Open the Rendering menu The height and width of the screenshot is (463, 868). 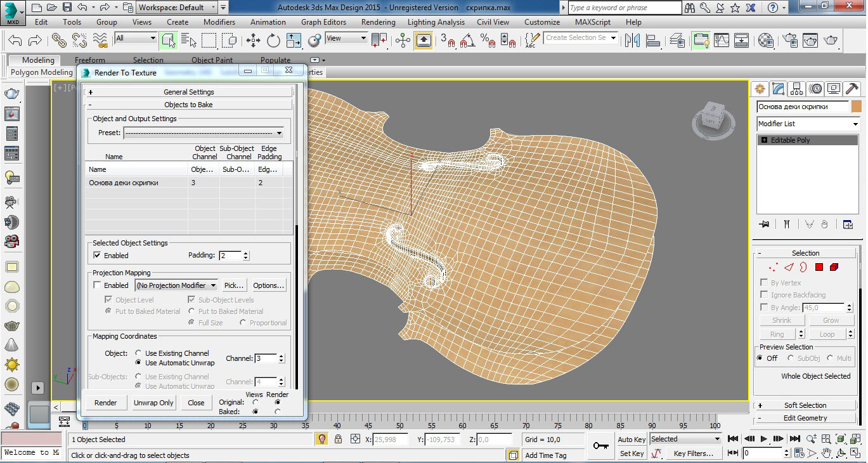point(378,22)
